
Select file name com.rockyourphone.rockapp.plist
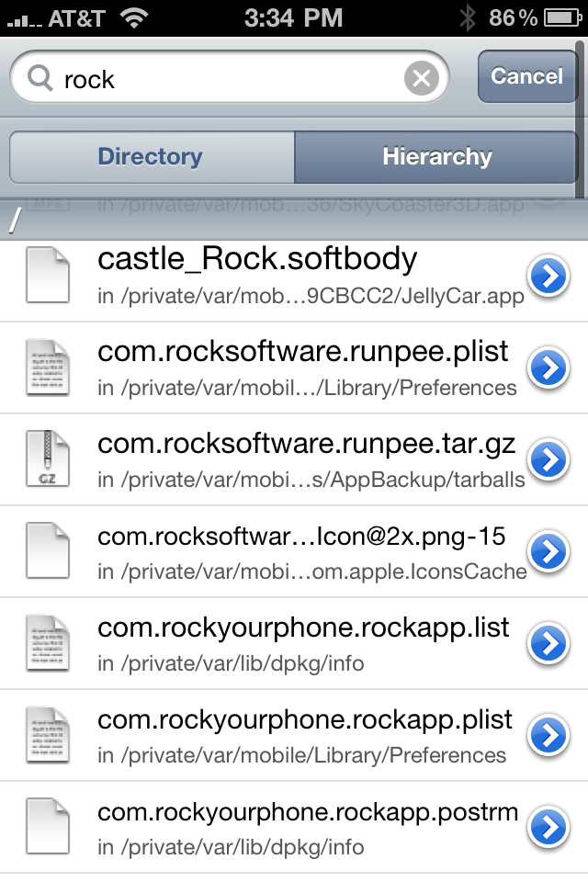(305, 720)
